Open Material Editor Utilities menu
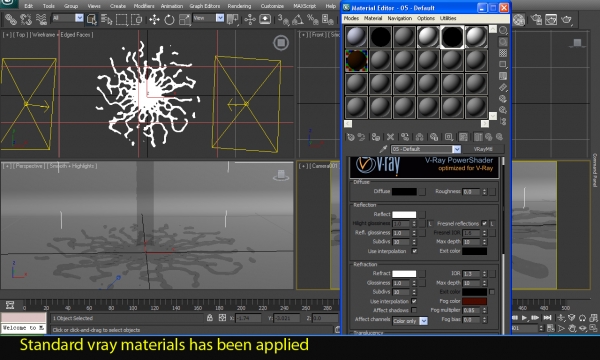The height and width of the screenshot is (360, 600). coord(448,18)
